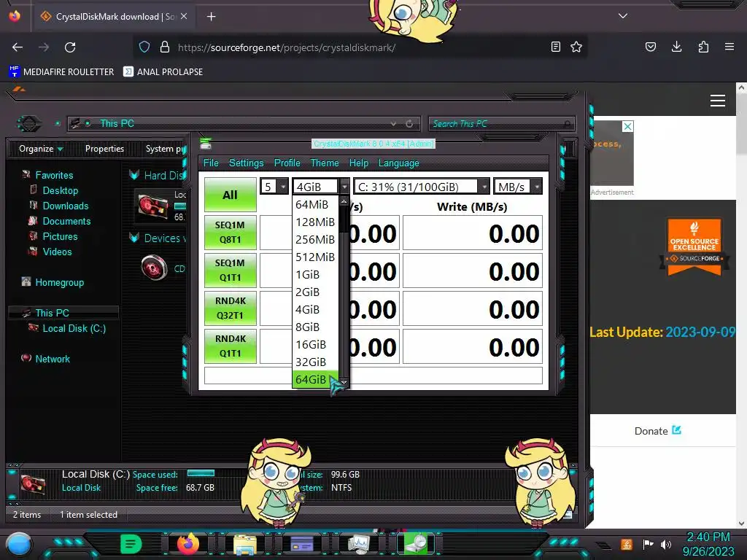This screenshot has width=747, height=560.
Task: Click the site padlock icon
Action: (x=165, y=47)
